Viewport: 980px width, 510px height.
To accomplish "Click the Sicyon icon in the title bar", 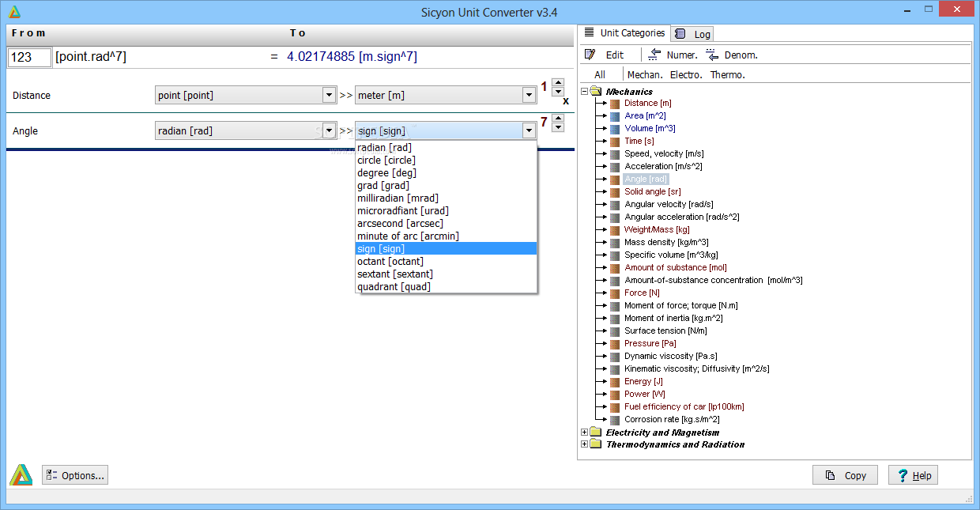I will click(x=14, y=12).
